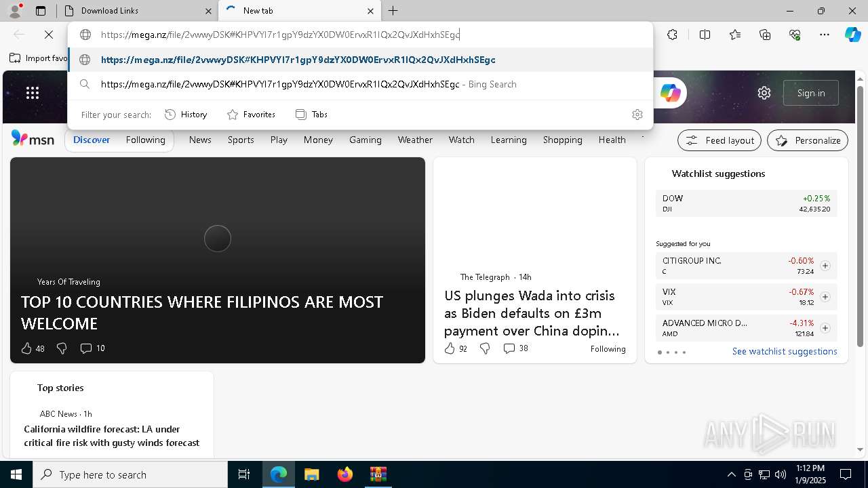Click the stop loading X button
The width and height of the screenshot is (868, 488).
(x=49, y=35)
